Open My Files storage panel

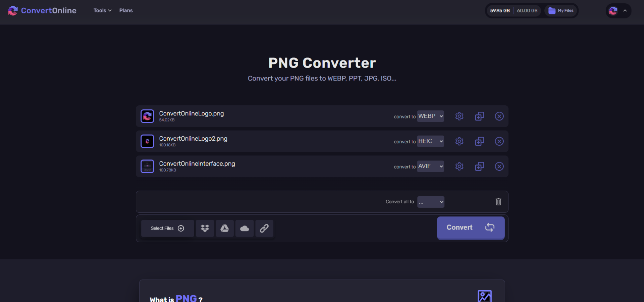(x=560, y=10)
